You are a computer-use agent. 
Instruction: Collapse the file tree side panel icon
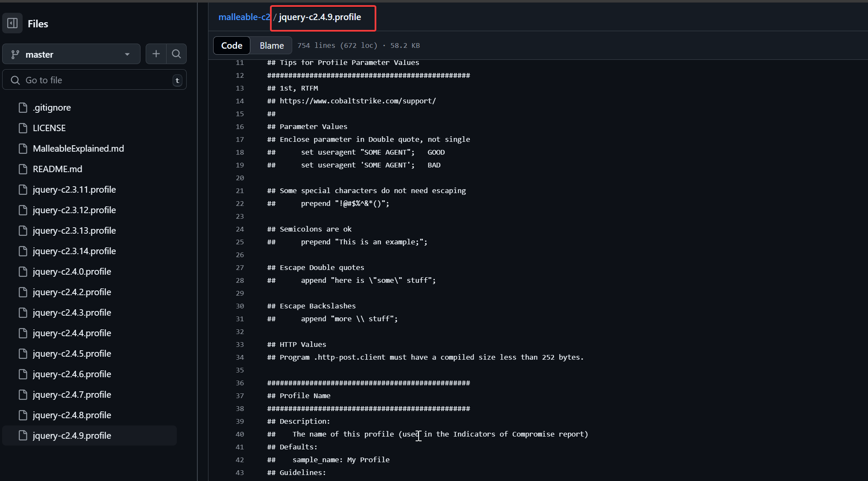click(x=12, y=23)
